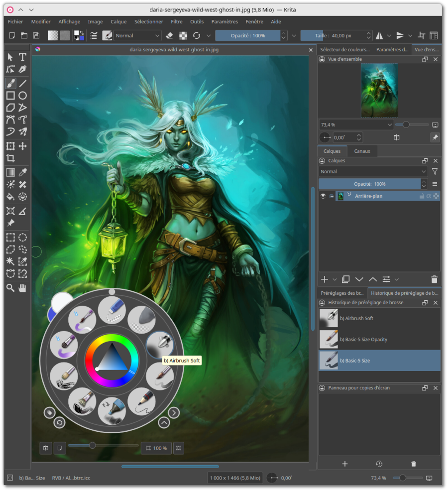Select the Reference Images pin tool

(10, 223)
